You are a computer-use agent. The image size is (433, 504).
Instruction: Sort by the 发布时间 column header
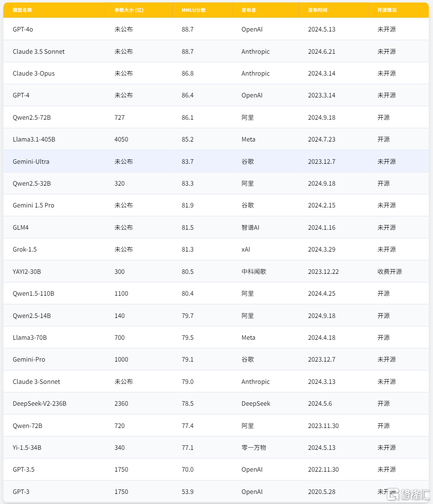pyautogui.click(x=317, y=10)
